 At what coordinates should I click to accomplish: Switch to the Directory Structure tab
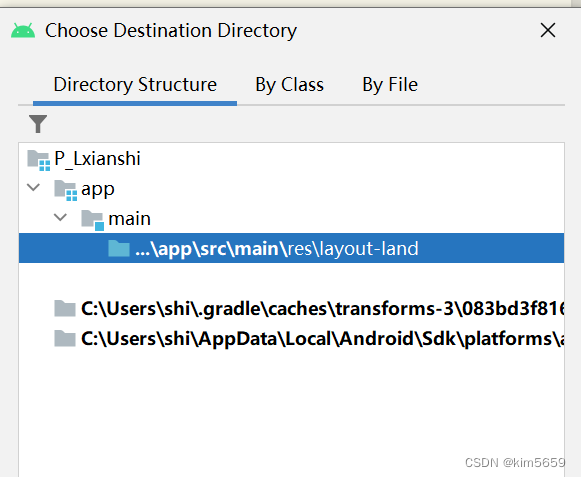[135, 85]
